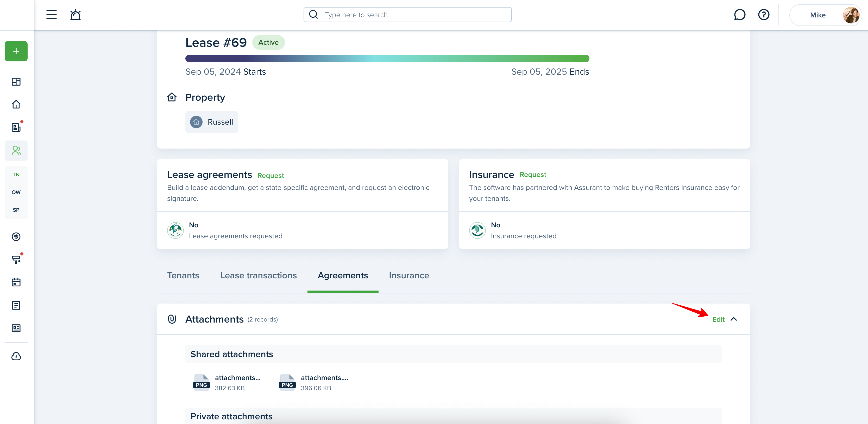868x424 pixels.
Task: Go to OW owners submenu
Action: 16,192
